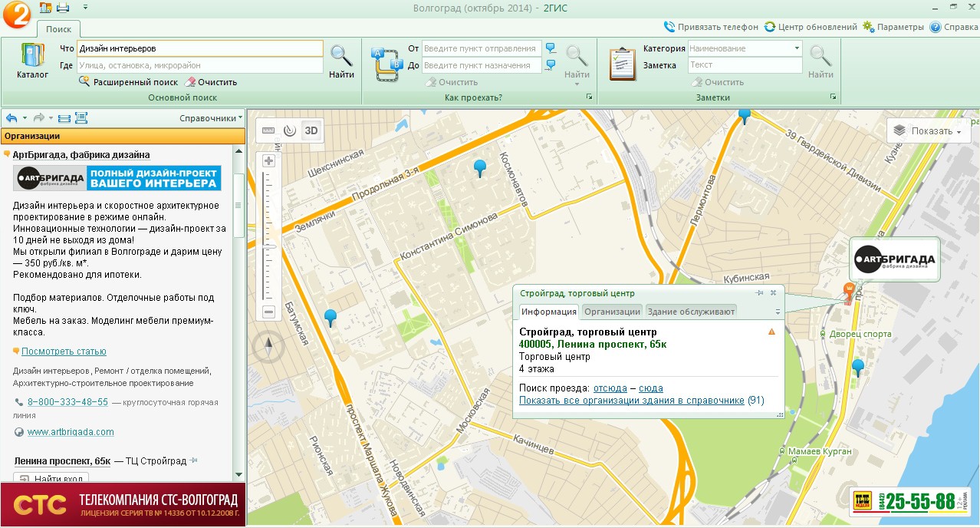Toggle the 3D map view button
The height and width of the screenshot is (528, 980).
[311, 130]
